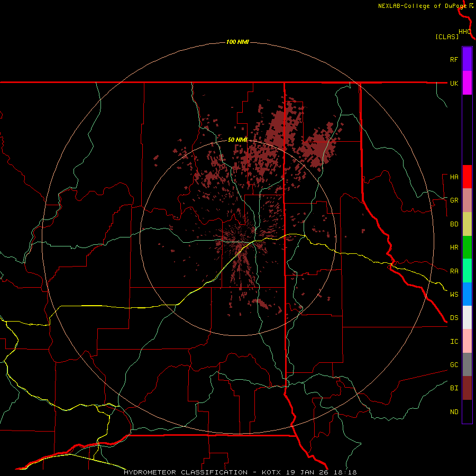Click the BI brown legend swatch
Viewport: 476px width, 476px height.
(467, 388)
